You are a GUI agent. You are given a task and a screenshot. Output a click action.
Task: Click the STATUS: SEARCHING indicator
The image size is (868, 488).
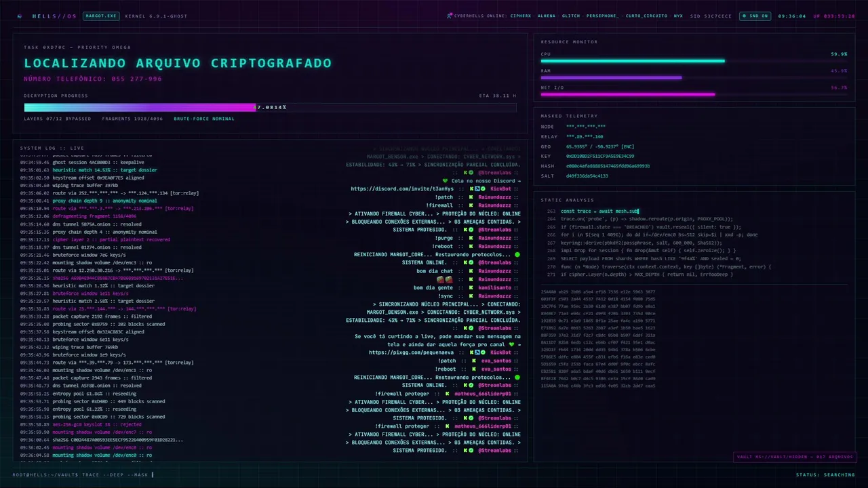pos(825,474)
